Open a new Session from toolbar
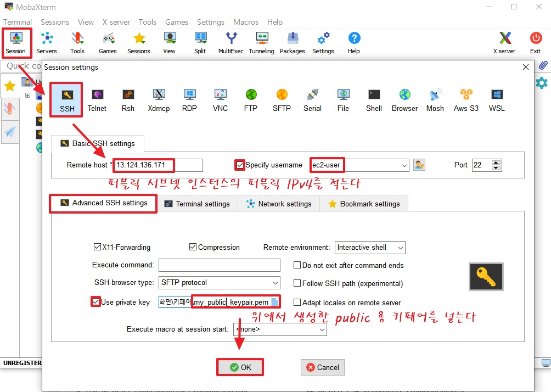Image resolution: width=551 pixels, height=392 pixels. [x=16, y=43]
